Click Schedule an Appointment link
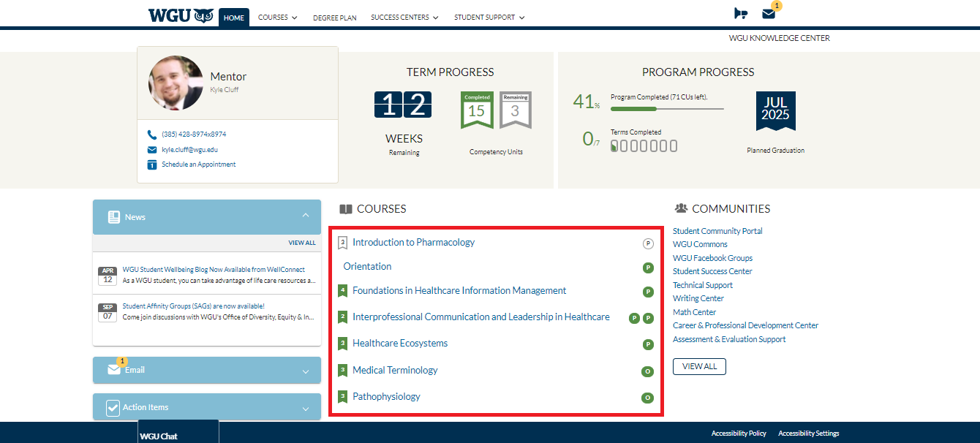Screen dimensions: 980x443 pos(199,164)
